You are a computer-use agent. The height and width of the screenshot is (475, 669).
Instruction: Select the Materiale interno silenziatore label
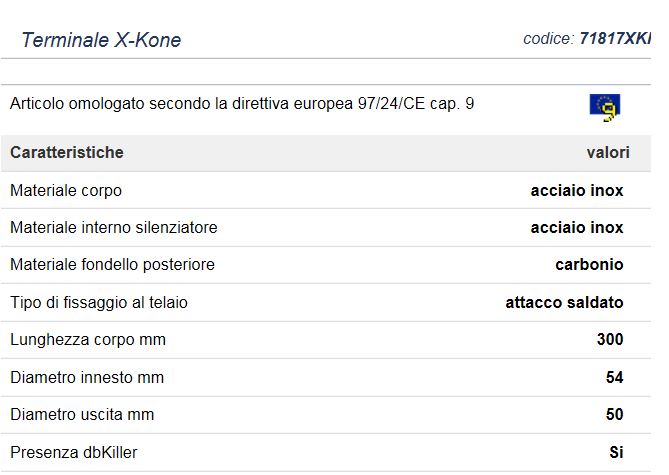(x=114, y=228)
